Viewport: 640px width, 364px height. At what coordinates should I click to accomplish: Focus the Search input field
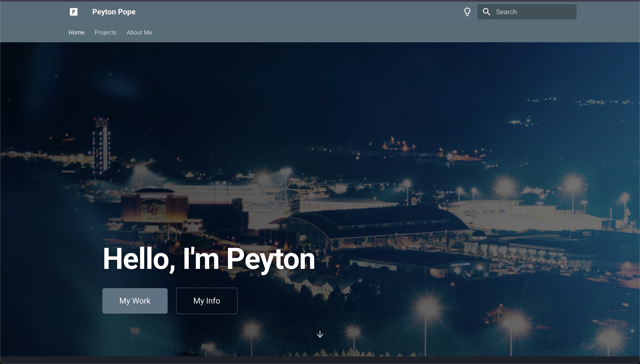(x=533, y=12)
